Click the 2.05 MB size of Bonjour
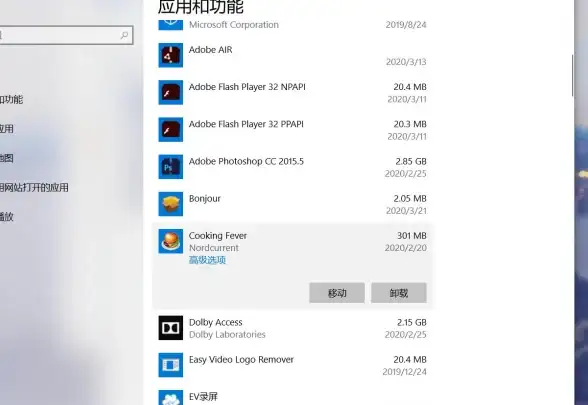Image resolution: width=588 pixels, height=405 pixels. [410, 198]
